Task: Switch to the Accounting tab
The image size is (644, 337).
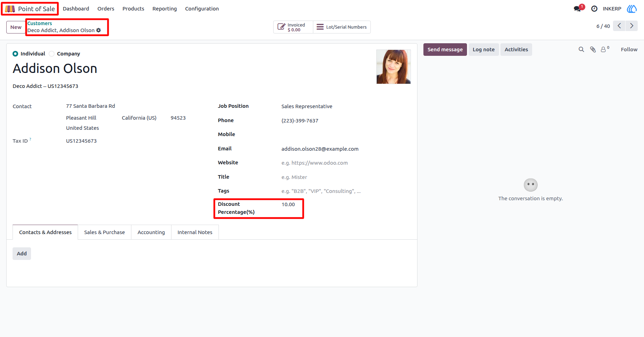Action: [151, 232]
